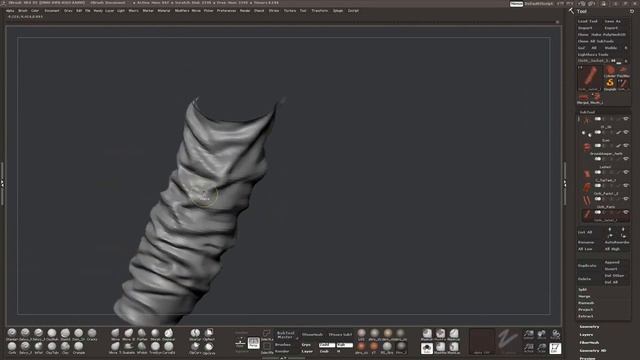640x360 pixels.
Task: Pick the Flatten brush
Action: [142, 334]
